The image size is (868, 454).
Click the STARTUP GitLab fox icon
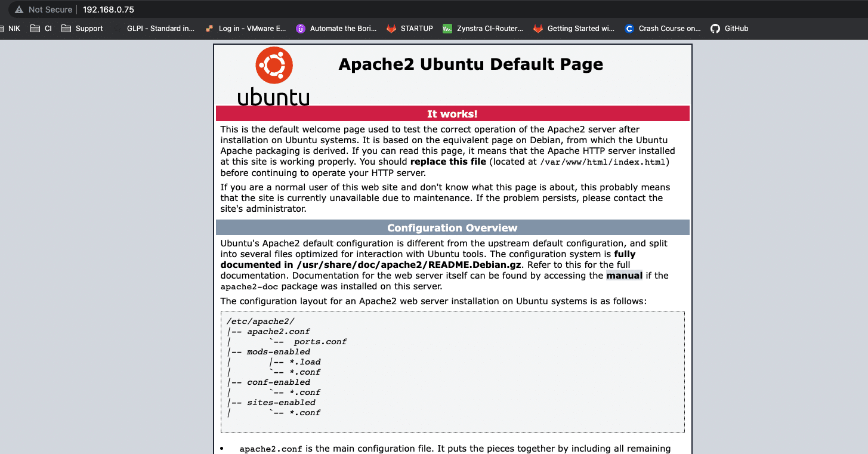391,28
